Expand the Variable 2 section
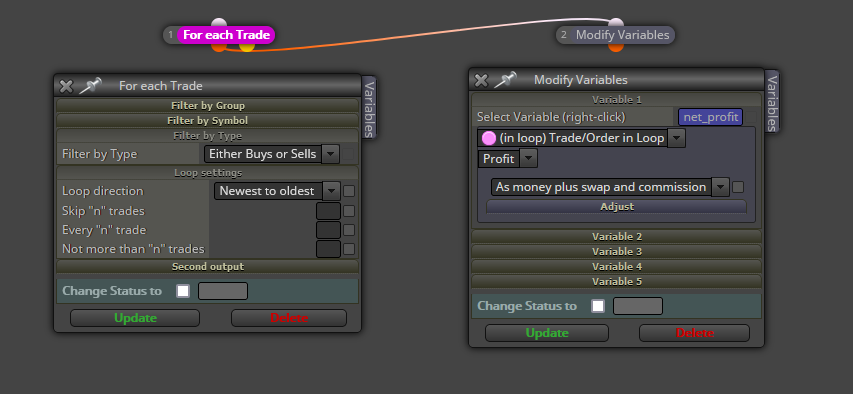The height and width of the screenshot is (394, 853). pyautogui.click(x=616, y=236)
